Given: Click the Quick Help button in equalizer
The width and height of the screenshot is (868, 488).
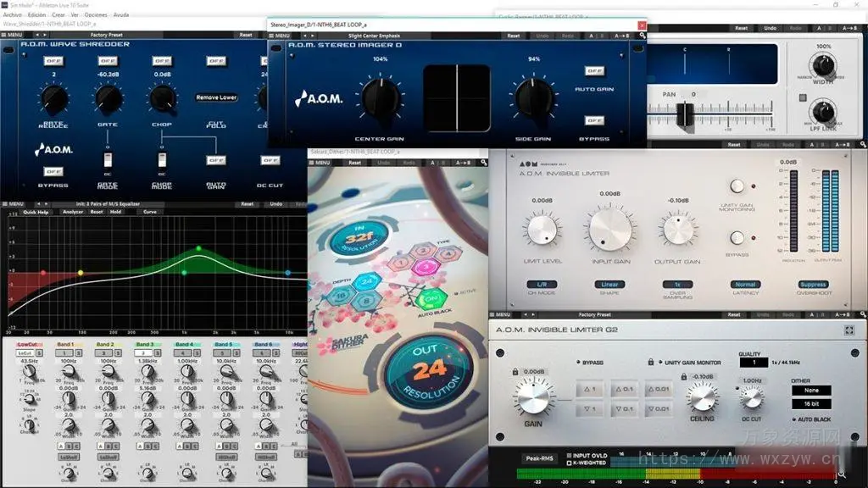Looking at the screenshot, I should (36, 212).
